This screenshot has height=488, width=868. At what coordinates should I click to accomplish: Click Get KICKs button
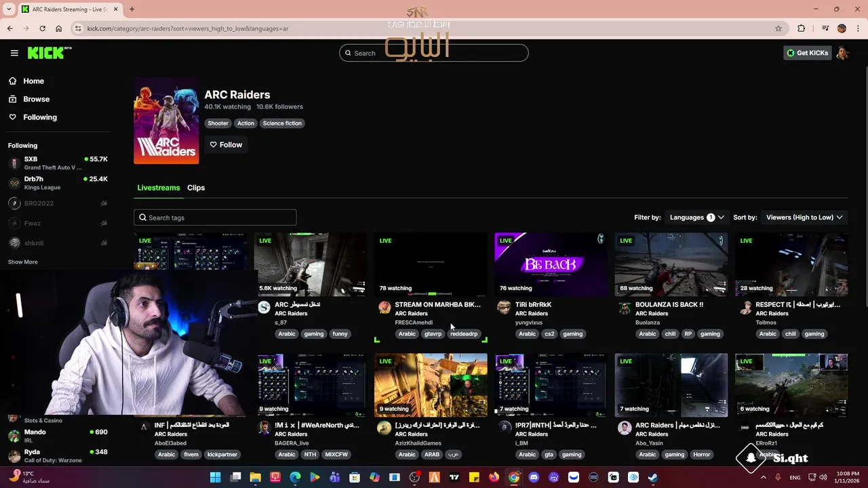point(807,53)
